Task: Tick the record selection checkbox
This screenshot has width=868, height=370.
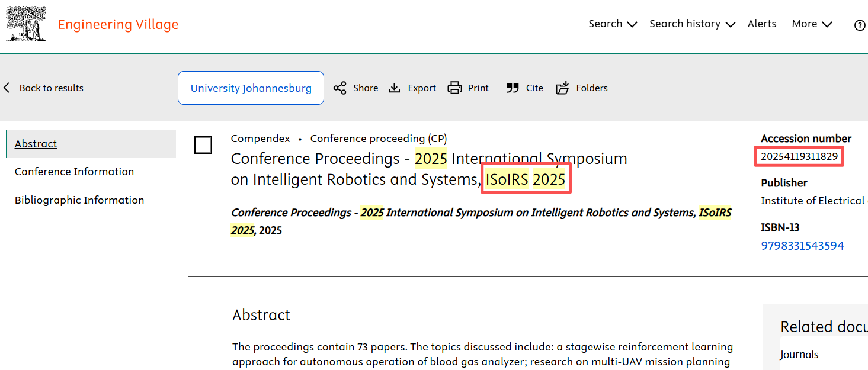Action: (203, 145)
